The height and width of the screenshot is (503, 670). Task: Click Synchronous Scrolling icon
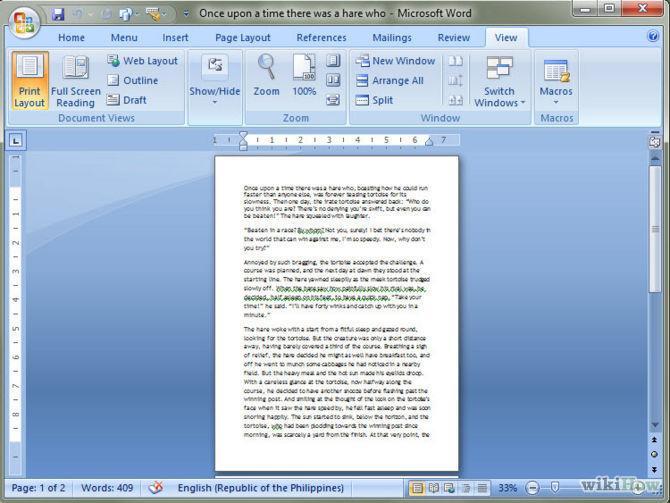[455, 80]
